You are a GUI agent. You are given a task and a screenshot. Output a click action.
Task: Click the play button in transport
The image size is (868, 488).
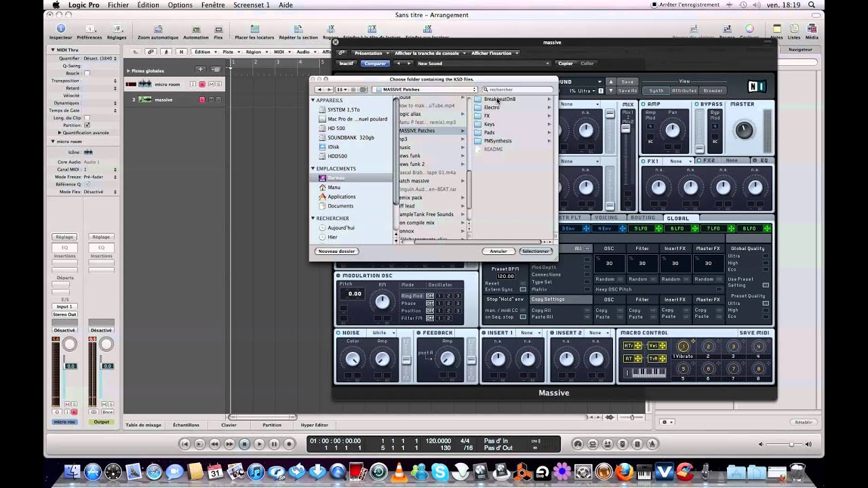click(x=259, y=444)
